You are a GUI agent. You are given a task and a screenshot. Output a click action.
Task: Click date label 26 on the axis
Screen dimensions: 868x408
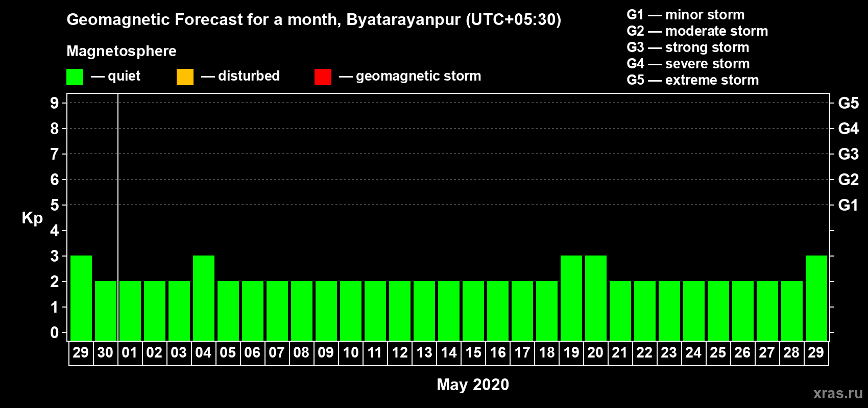pyautogui.click(x=742, y=353)
